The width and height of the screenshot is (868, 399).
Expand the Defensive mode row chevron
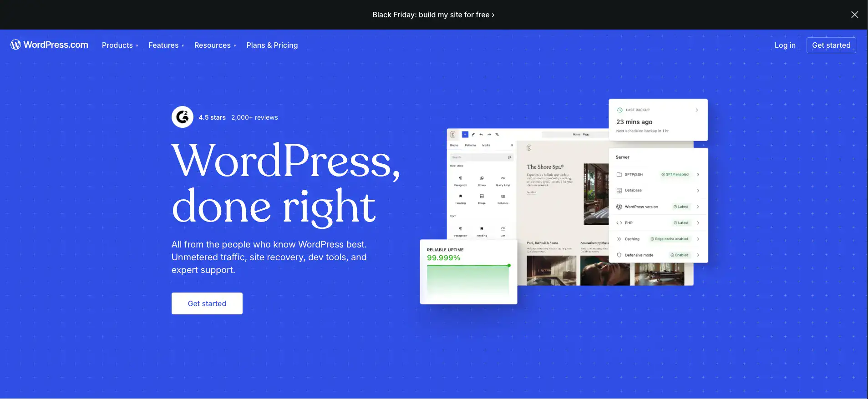point(698,255)
